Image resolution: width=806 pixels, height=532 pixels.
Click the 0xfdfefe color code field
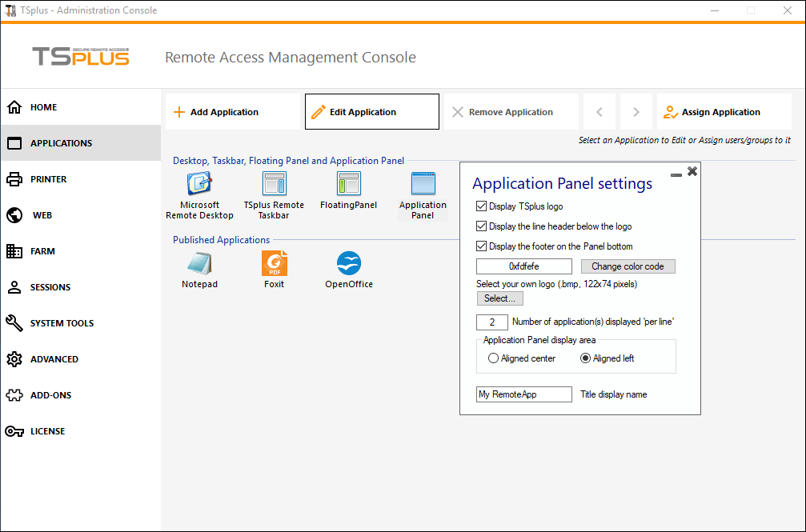[523, 266]
